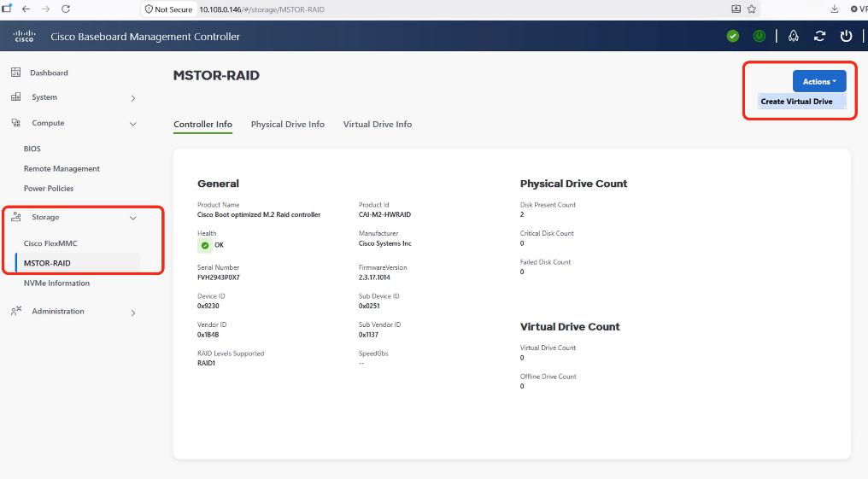Click Disk Present Count value 2
The image size is (868, 479).
coord(522,214)
